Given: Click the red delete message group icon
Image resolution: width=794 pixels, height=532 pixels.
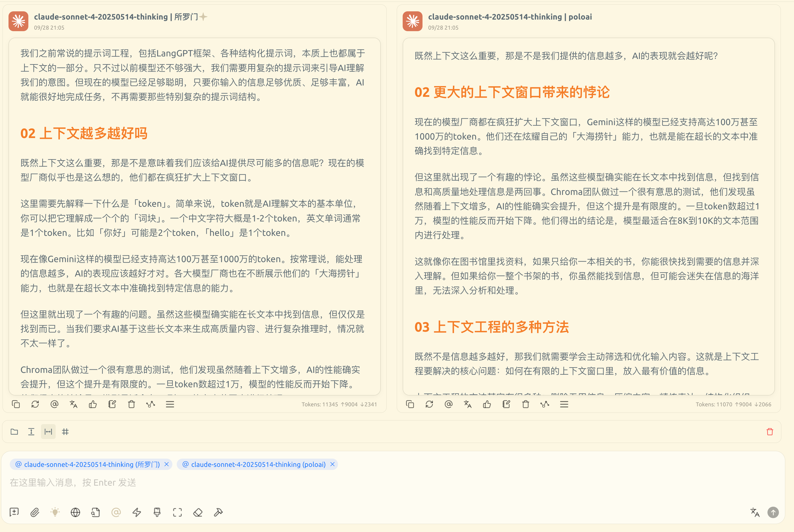Looking at the screenshot, I should tap(770, 432).
